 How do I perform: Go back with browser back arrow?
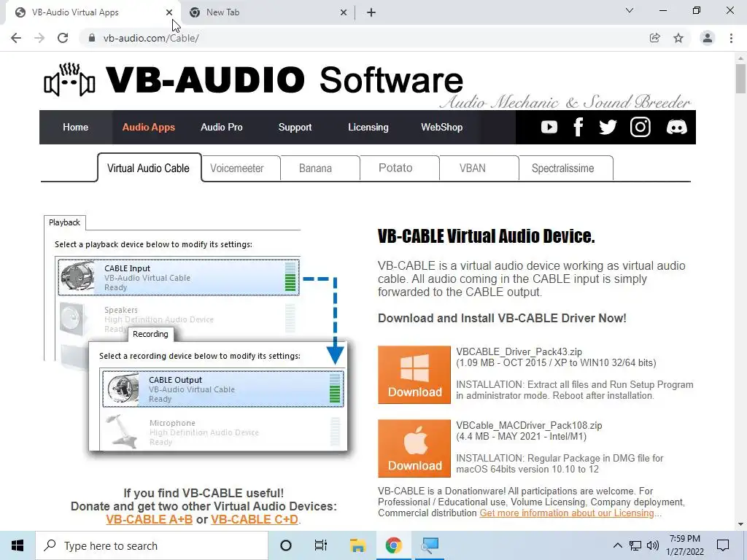coord(16,38)
